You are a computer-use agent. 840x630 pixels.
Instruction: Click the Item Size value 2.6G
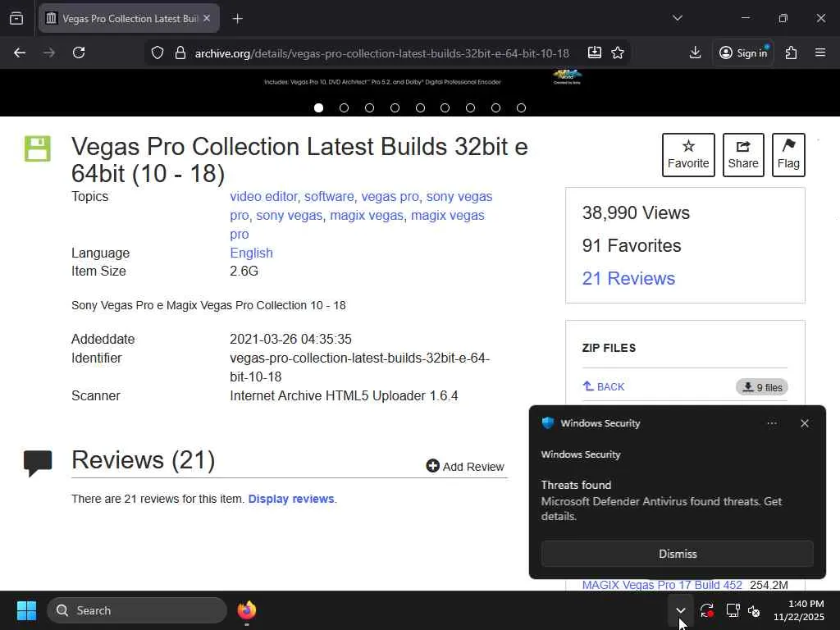(x=244, y=271)
